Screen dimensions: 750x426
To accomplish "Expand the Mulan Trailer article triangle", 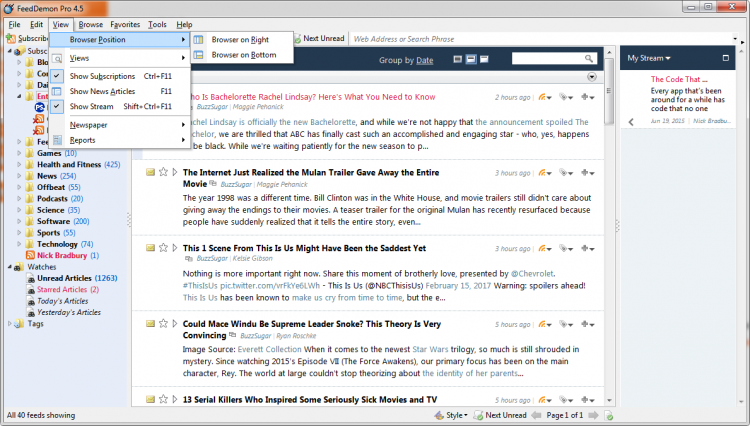I will click(x=175, y=172).
